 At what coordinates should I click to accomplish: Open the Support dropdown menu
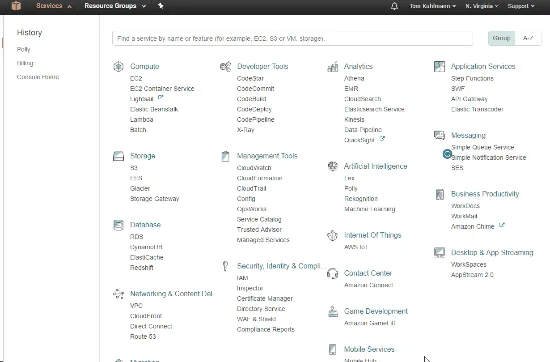521,6
